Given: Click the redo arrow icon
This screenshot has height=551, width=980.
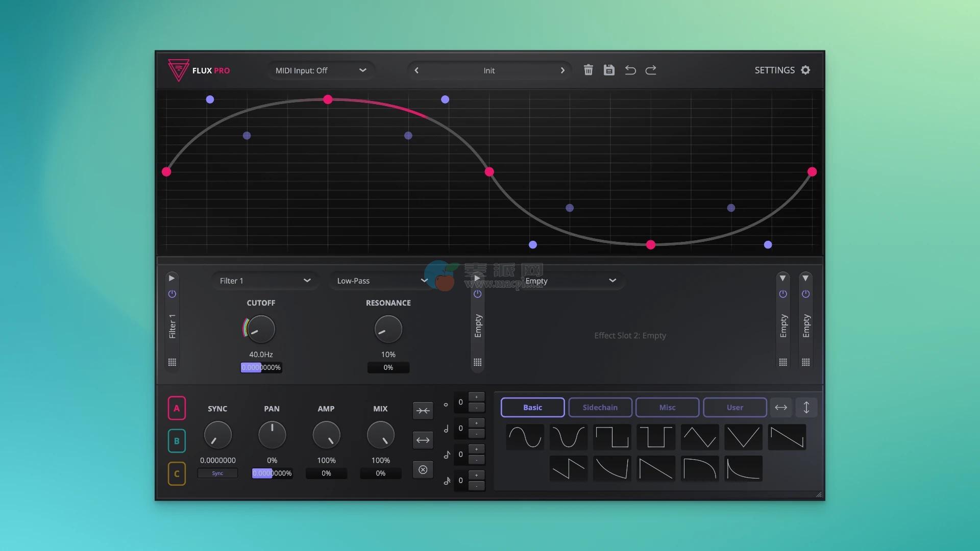Looking at the screenshot, I should (651, 70).
